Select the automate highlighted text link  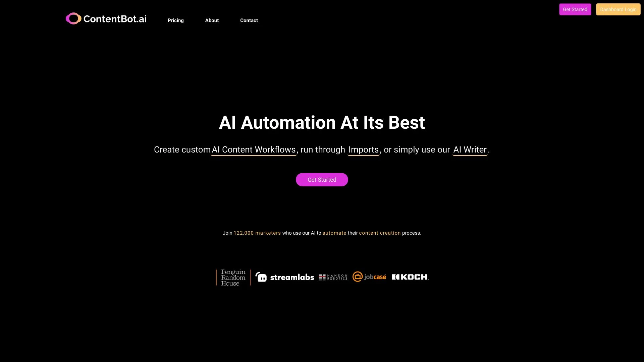pos(334,233)
